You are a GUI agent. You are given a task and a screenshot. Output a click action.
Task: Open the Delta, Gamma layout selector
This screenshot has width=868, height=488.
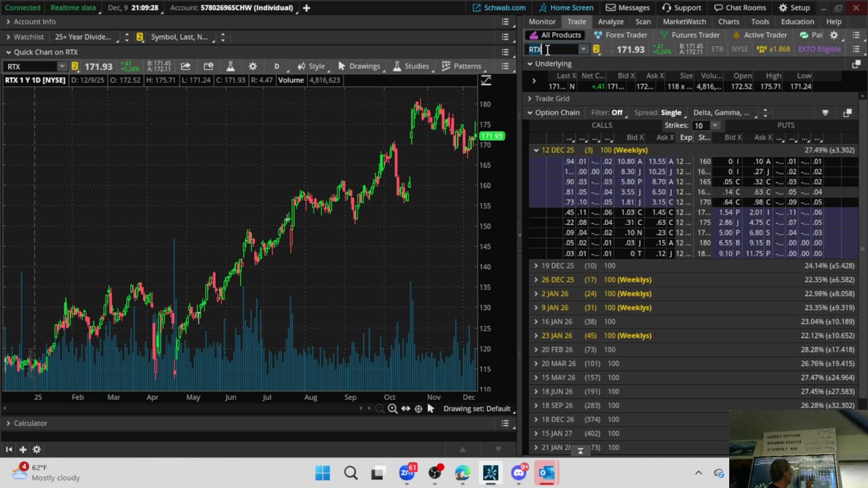pos(730,113)
